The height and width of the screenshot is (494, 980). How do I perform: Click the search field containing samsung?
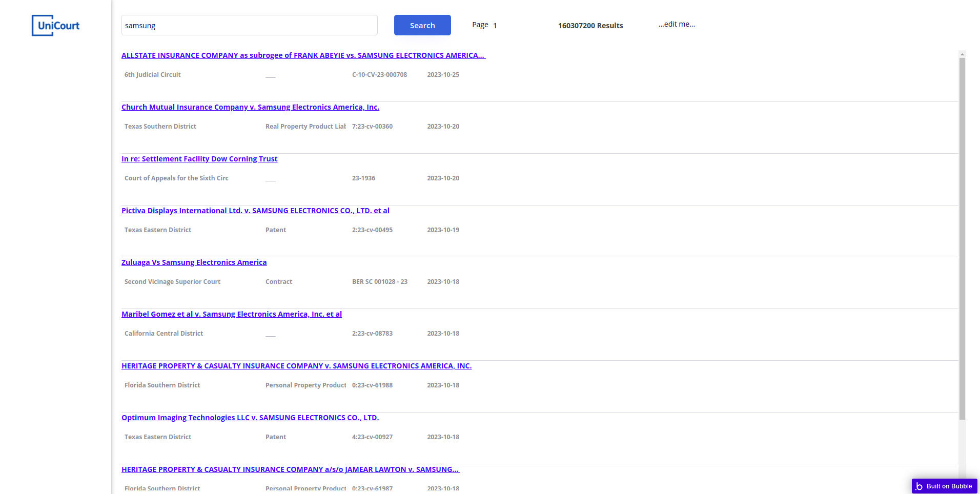click(249, 25)
